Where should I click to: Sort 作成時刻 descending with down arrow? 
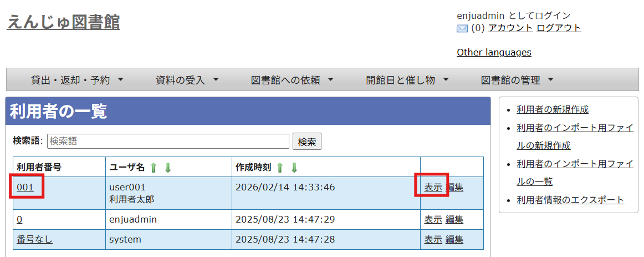point(294,168)
